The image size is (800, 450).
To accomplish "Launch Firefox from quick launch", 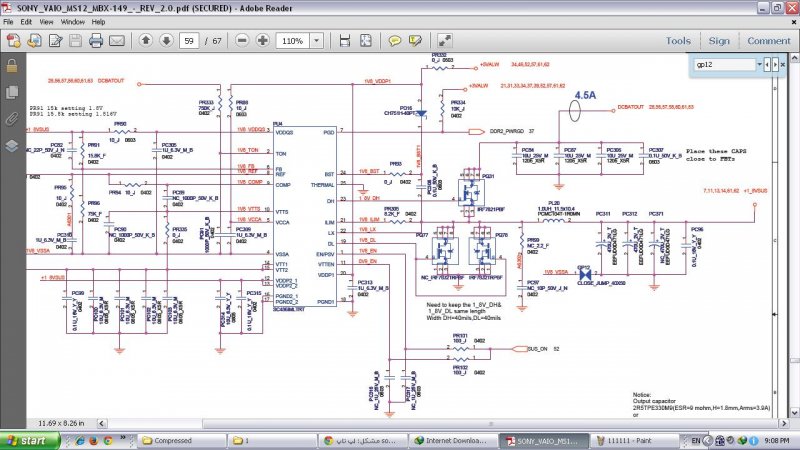I will point(93,440).
